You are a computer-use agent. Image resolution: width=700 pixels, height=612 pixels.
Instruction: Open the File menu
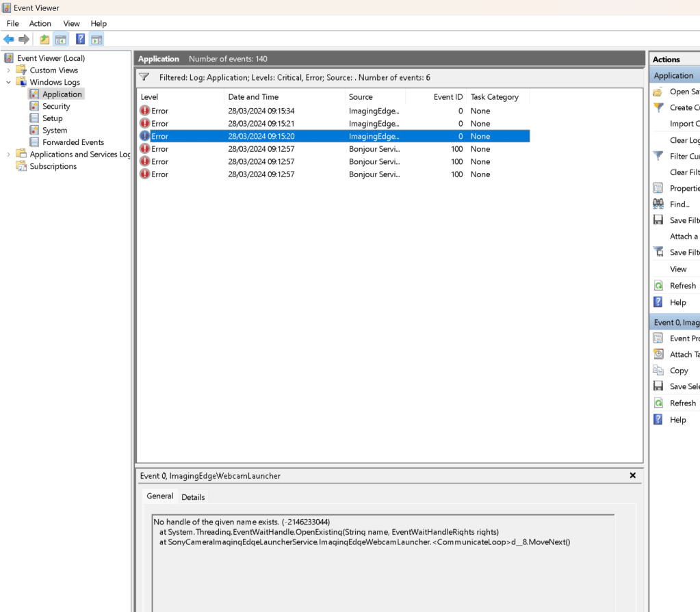12,24
